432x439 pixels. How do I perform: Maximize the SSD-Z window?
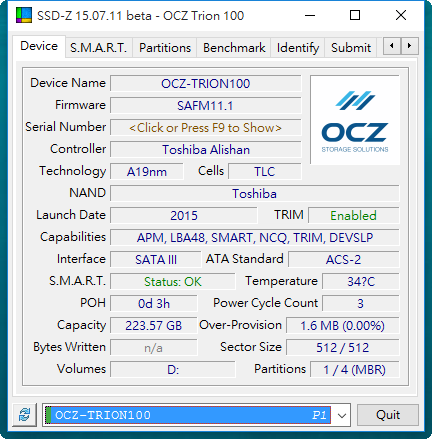click(x=355, y=15)
